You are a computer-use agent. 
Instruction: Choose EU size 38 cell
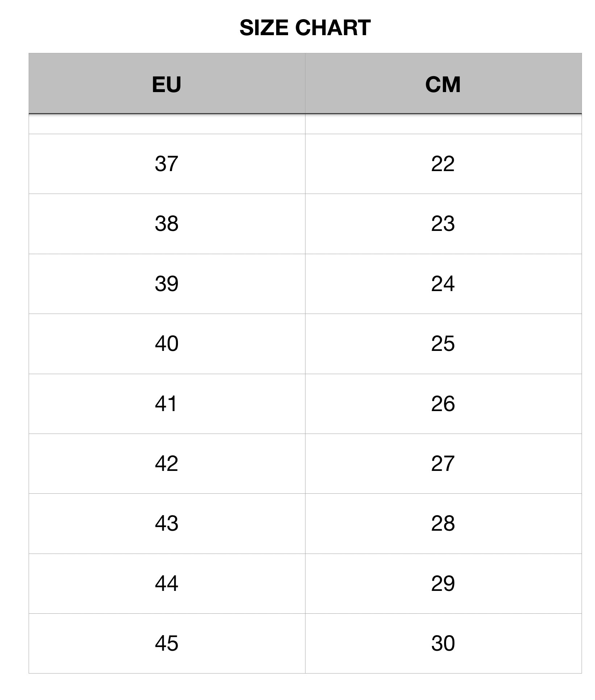(166, 224)
